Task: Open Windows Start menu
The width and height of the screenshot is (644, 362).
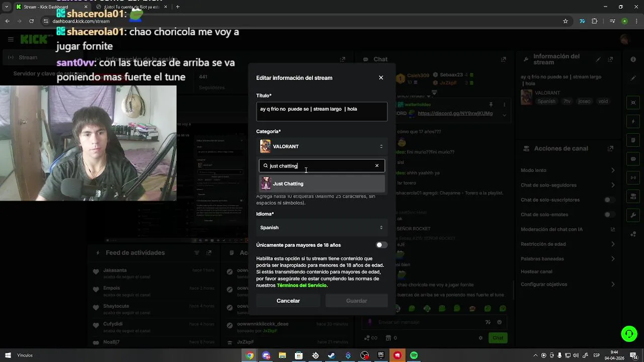Action: pos(8,355)
